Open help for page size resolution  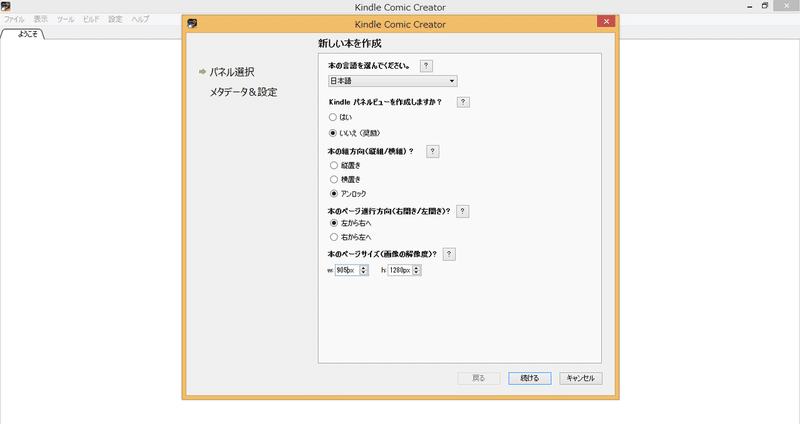[449, 254]
